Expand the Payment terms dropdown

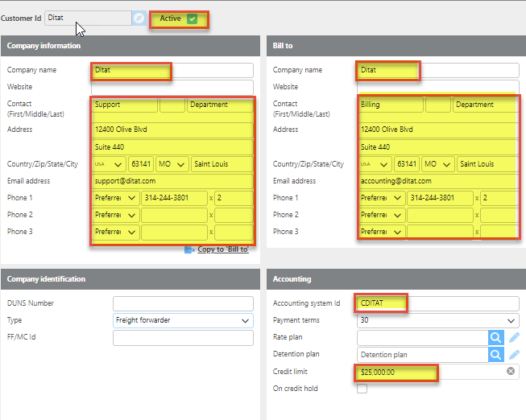(x=438, y=320)
